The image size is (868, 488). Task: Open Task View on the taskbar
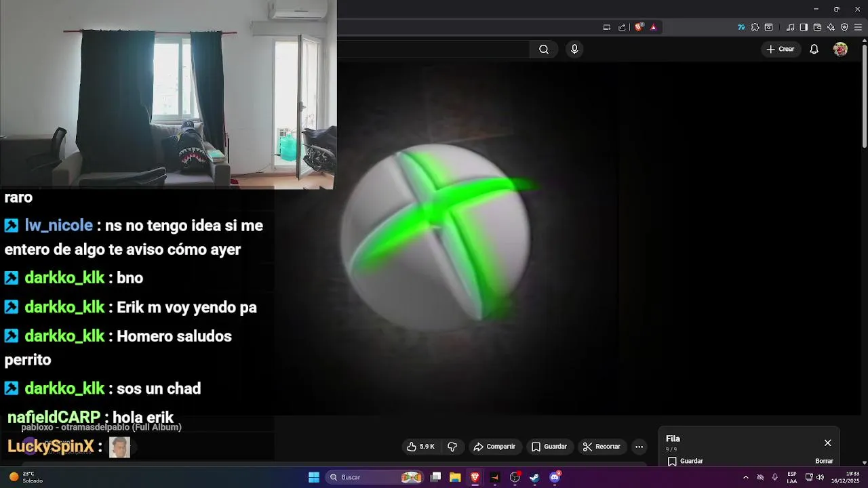(436, 477)
